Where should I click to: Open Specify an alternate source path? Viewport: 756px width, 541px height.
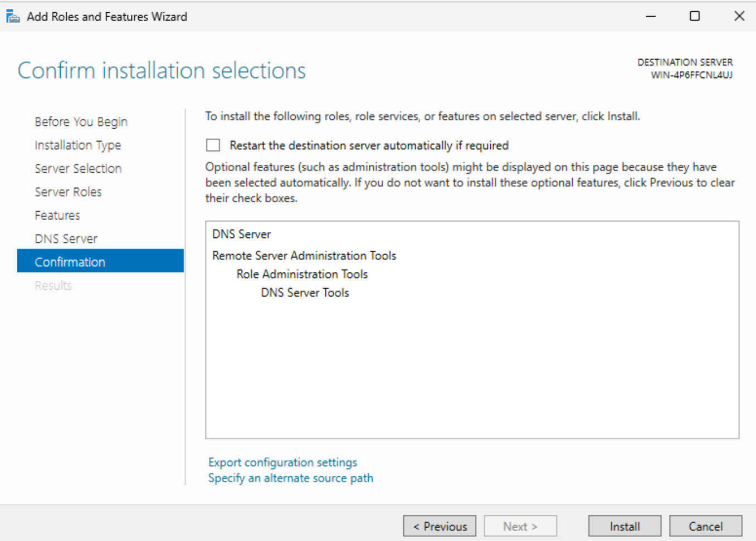(290, 478)
